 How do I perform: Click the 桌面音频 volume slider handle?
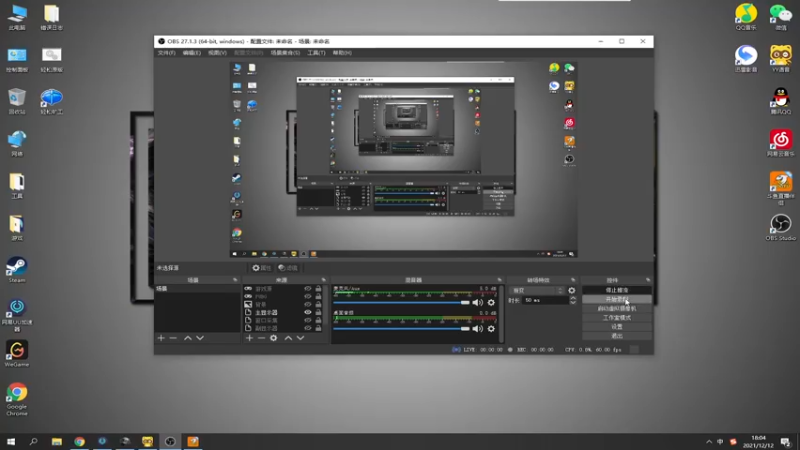[465, 329]
